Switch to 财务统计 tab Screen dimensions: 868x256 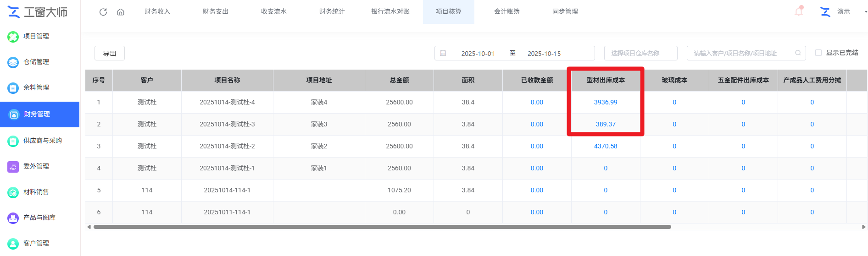pyautogui.click(x=332, y=11)
